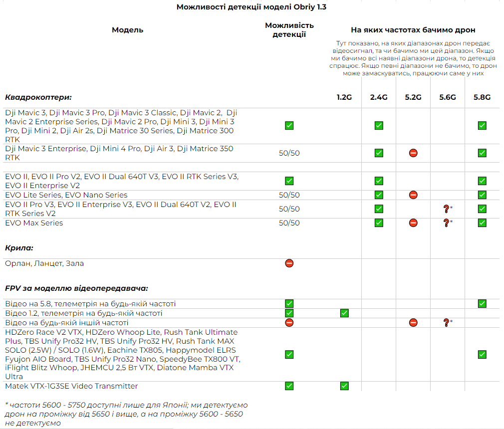Click the 5.6G question mark for EVO II Pro V3
Image resolution: width=504 pixels, height=429 pixels.
(447, 209)
